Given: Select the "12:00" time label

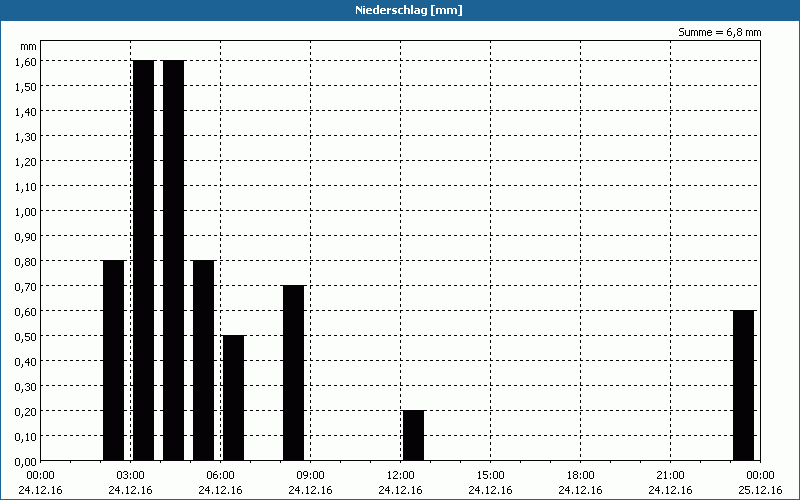Looking at the screenshot, I should pyautogui.click(x=401, y=476).
